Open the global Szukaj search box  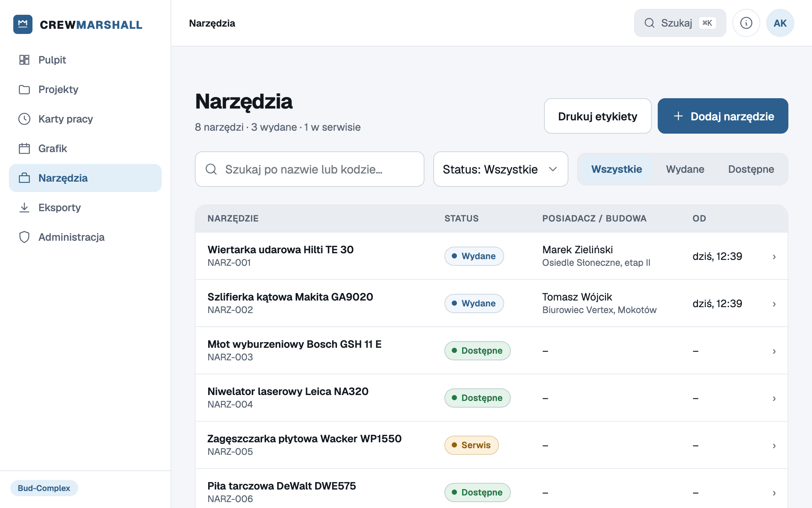coord(680,23)
